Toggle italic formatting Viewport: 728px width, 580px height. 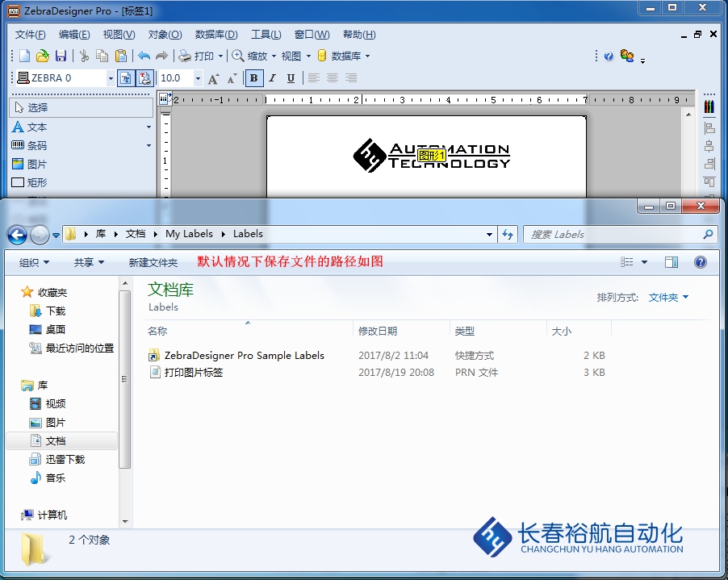[x=273, y=78]
